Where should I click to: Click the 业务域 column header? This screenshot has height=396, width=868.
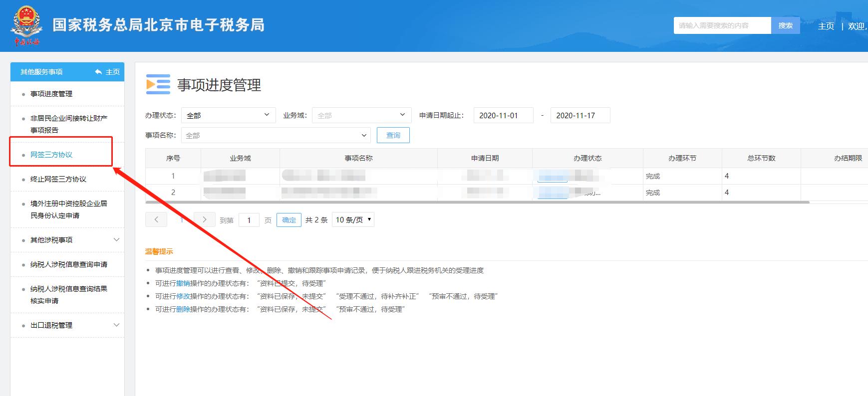point(240,158)
